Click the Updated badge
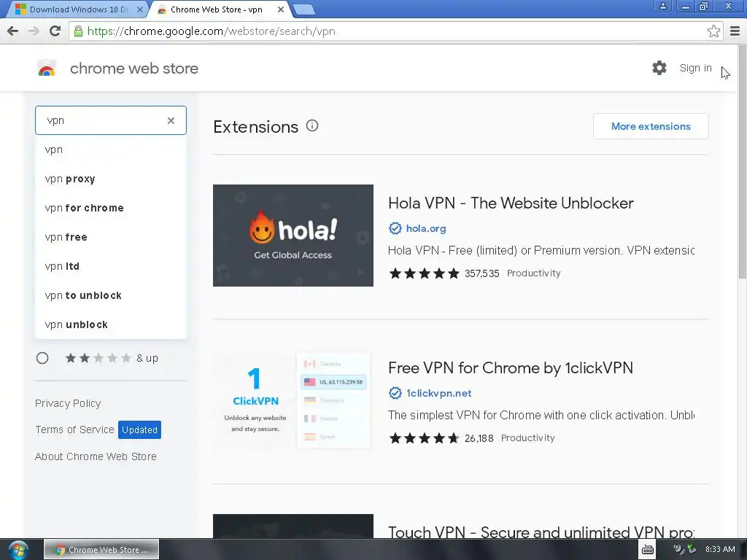Screen dimensions: 747x560 tap(139, 429)
